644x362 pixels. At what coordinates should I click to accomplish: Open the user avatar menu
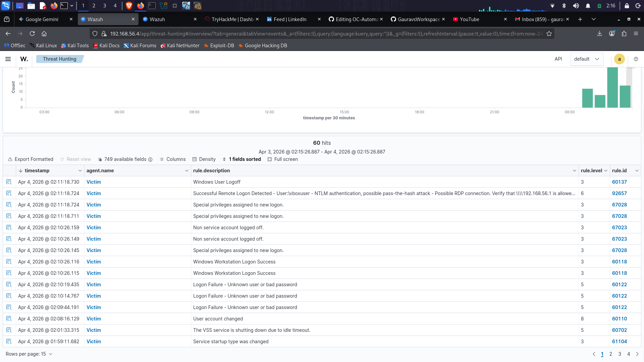pos(619,59)
